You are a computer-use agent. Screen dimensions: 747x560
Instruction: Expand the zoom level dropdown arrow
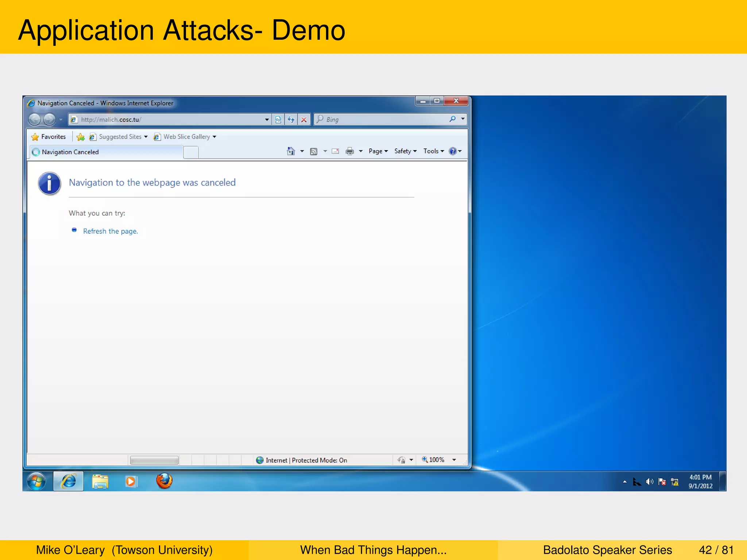(454, 460)
